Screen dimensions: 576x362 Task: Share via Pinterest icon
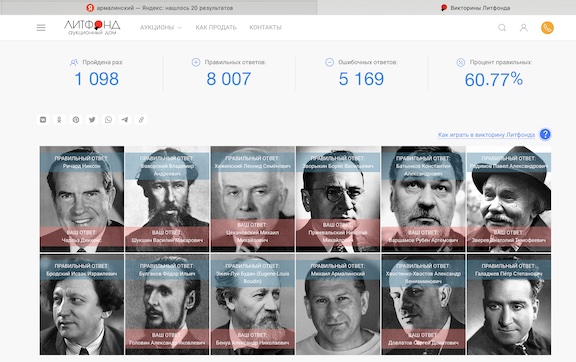pos(76,120)
